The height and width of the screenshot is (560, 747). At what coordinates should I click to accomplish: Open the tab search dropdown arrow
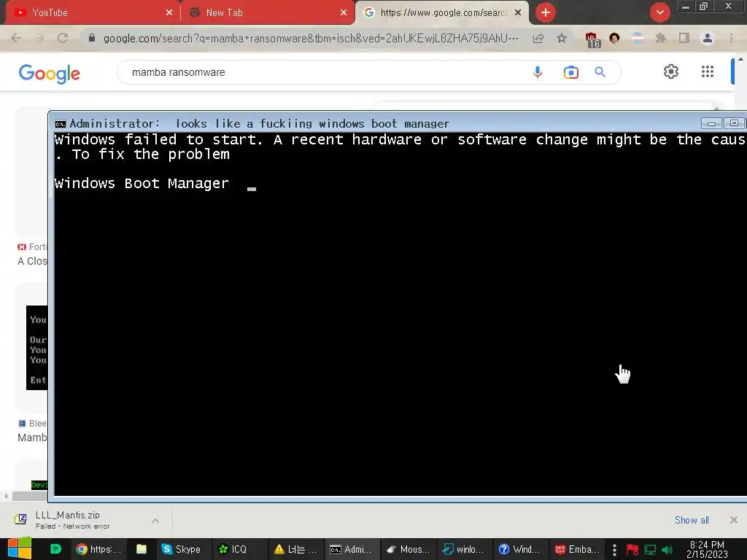(659, 12)
